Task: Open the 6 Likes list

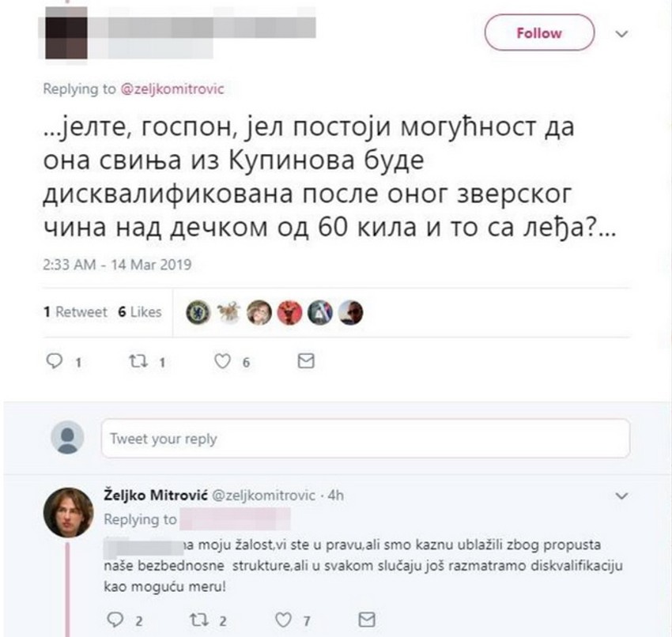Action: pyautogui.click(x=140, y=312)
